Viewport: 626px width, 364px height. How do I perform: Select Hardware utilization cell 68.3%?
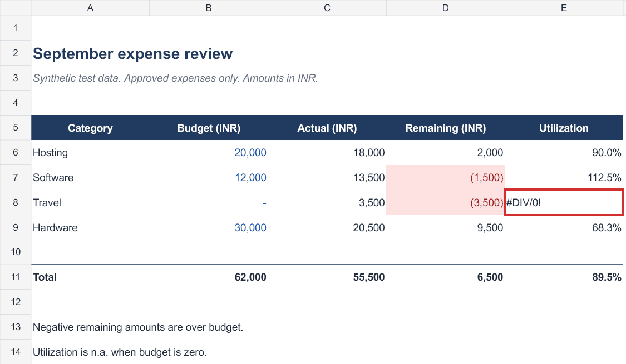pos(564,227)
